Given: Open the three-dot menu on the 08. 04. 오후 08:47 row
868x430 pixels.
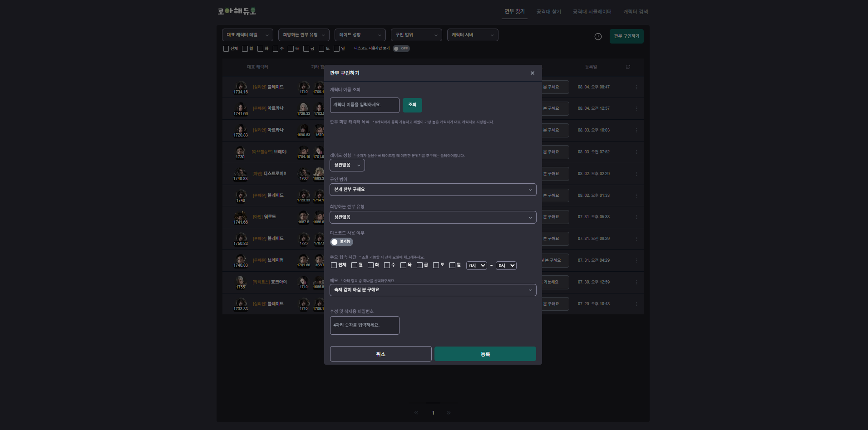Looking at the screenshot, I should pos(636,87).
